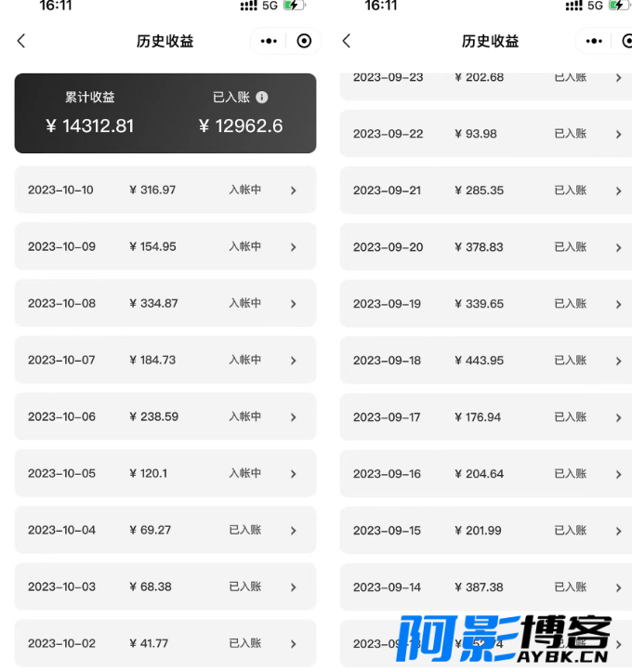
Task: Open chevron of the 2023-09-15 row
Action: (618, 531)
